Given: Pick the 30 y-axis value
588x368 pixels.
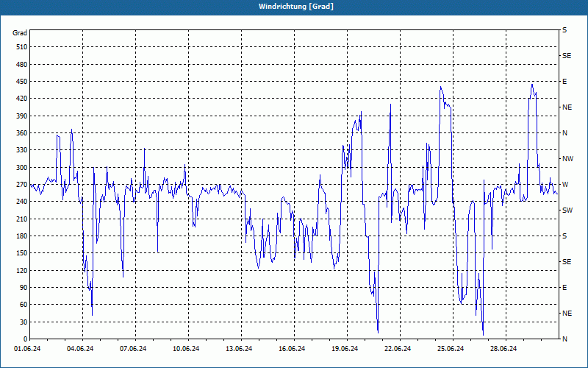Looking at the screenshot, I should pos(24,322).
